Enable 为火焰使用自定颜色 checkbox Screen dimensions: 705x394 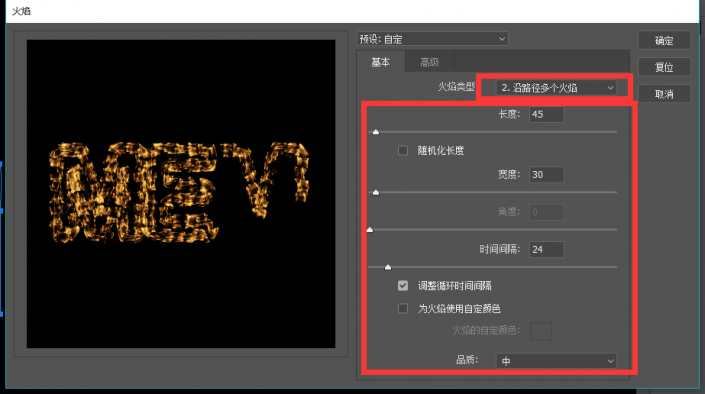point(403,309)
